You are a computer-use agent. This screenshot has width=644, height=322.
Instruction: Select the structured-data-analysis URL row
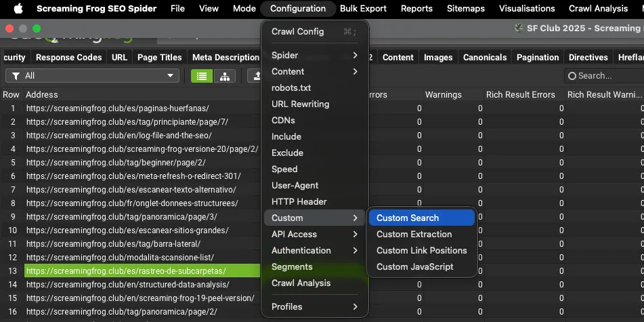[x=128, y=285]
